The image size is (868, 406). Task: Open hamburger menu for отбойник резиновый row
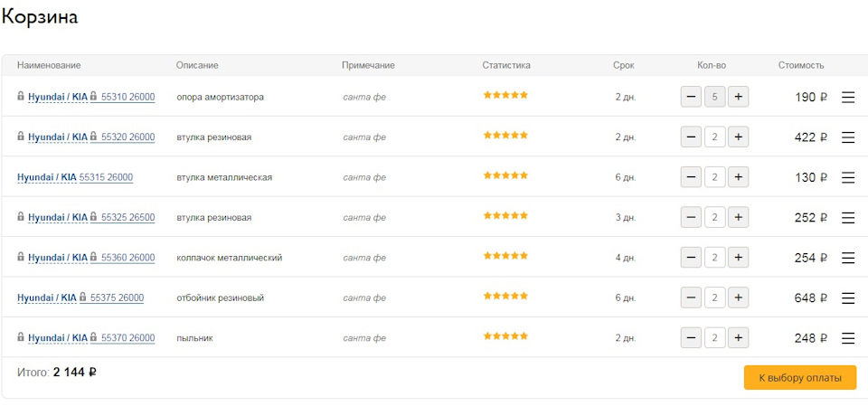[848, 297]
